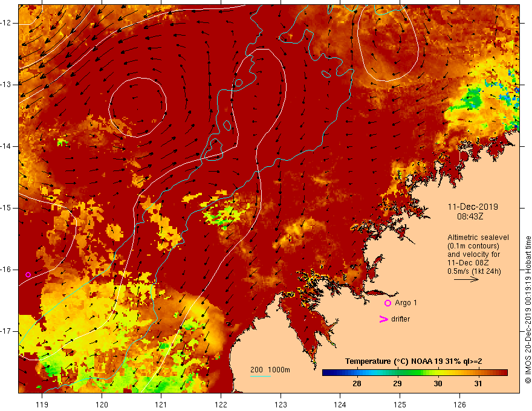Screen dimensions: 532x411
Task: Click the 122 longitude axis label
Action: pos(221,404)
